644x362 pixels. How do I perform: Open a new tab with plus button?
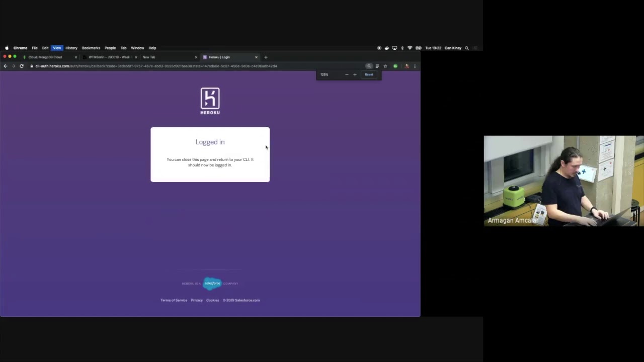pyautogui.click(x=266, y=57)
